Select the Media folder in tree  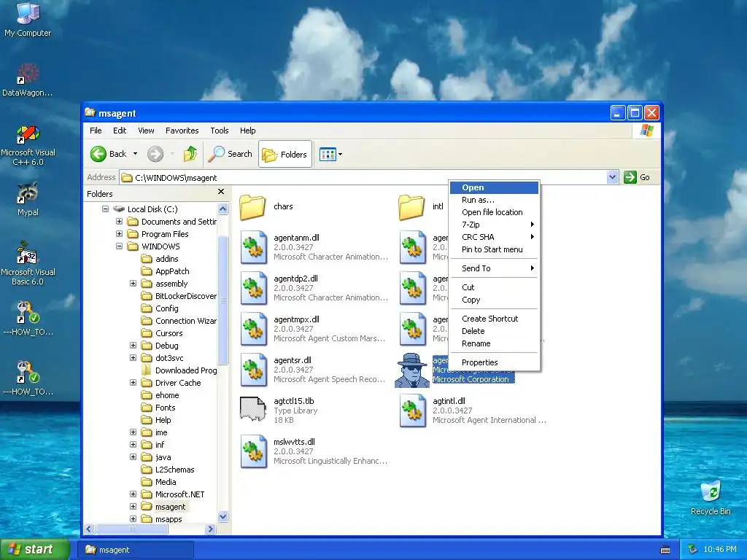(x=159, y=482)
